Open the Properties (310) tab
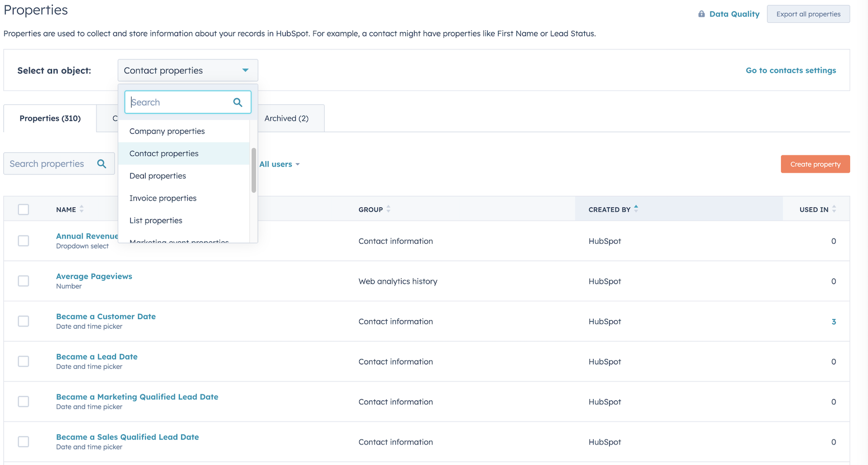This screenshot has height=465, width=868. click(50, 118)
